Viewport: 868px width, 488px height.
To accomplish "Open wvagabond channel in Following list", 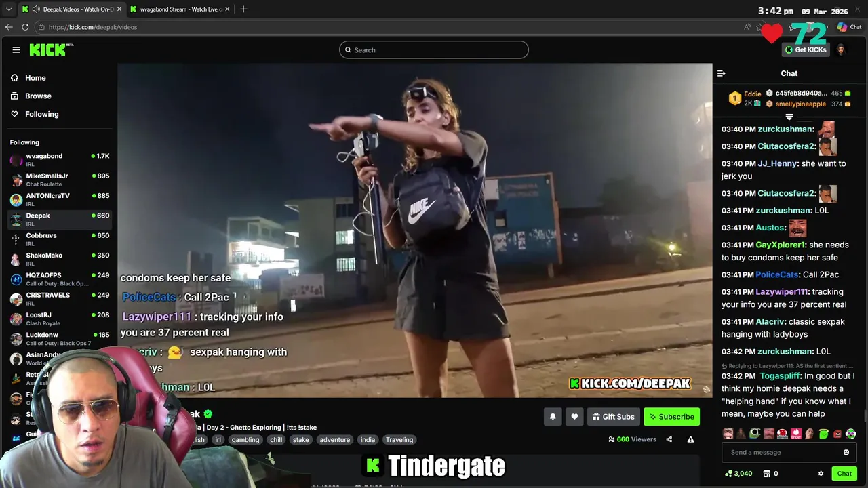I will pos(60,160).
